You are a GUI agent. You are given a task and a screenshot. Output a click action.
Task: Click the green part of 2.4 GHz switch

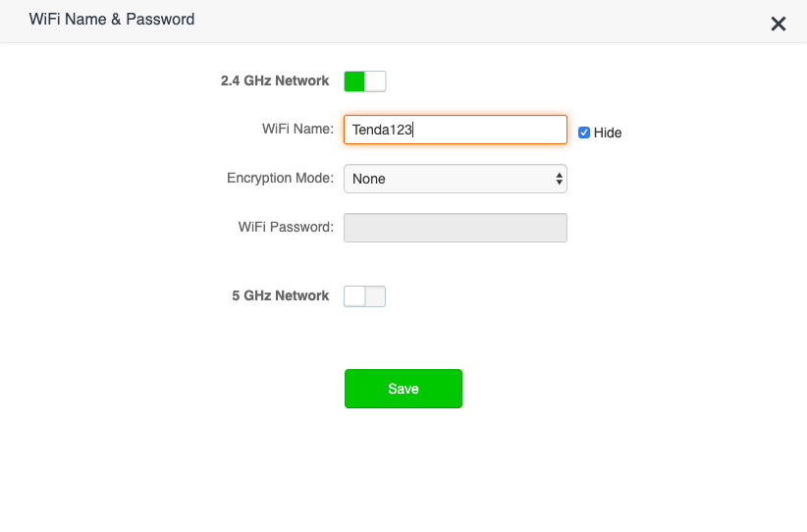point(354,81)
